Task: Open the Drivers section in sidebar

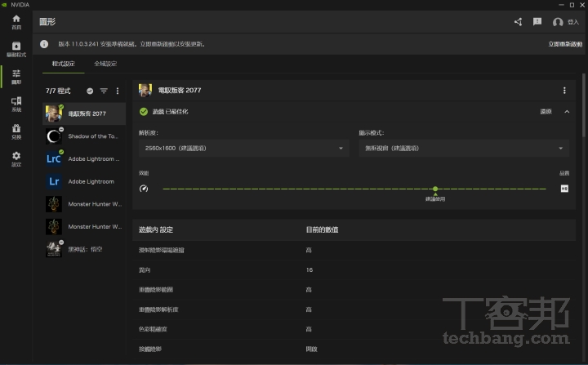Action: coord(16,50)
